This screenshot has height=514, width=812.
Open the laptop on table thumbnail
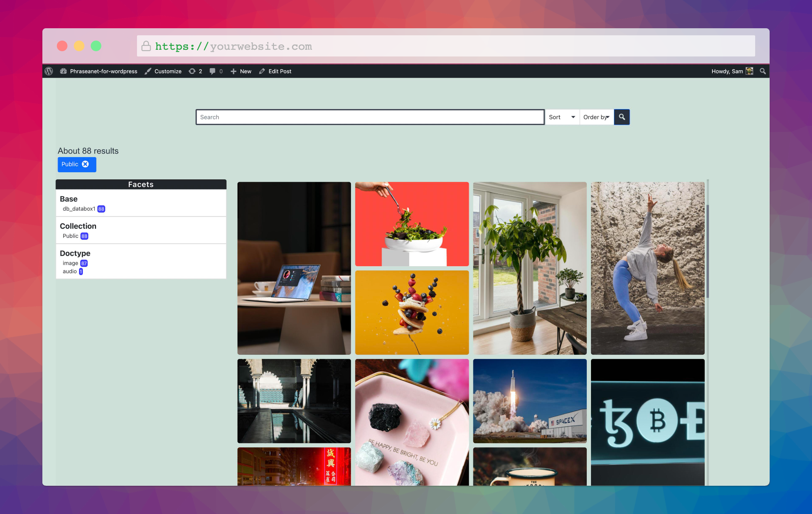pos(294,268)
